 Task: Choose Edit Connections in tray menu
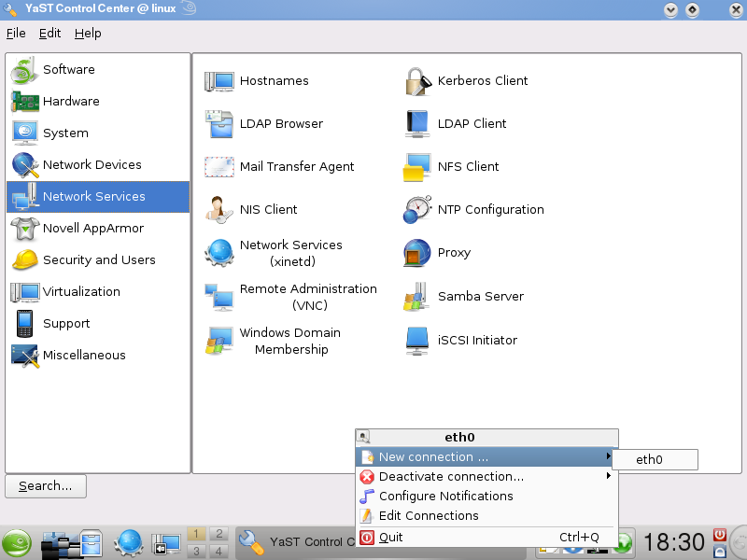click(486, 516)
